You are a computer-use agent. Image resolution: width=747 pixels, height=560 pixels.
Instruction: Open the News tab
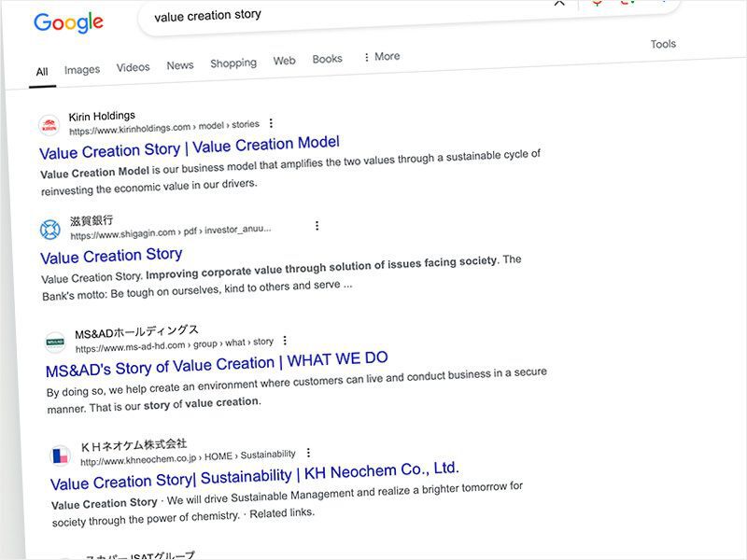[180, 65]
